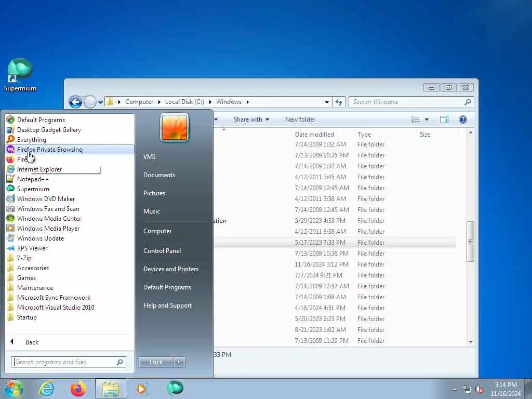Open Help and Support
This screenshot has height=399, width=532.
[167, 305]
